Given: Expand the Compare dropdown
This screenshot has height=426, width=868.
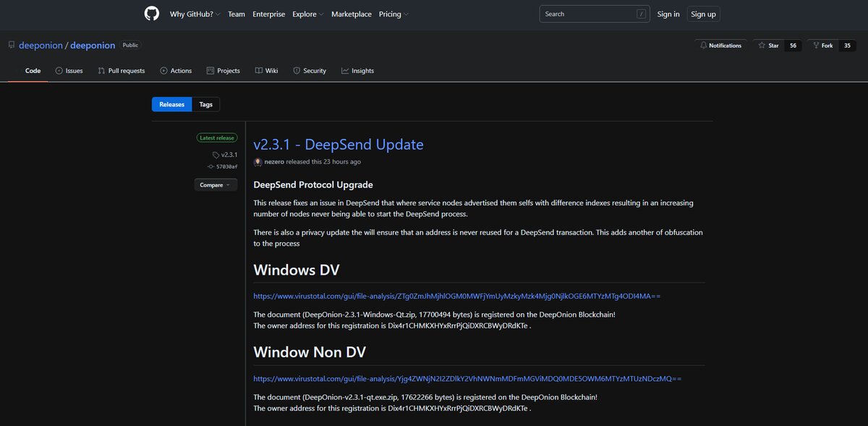Looking at the screenshot, I should pyautogui.click(x=216, y=185).
